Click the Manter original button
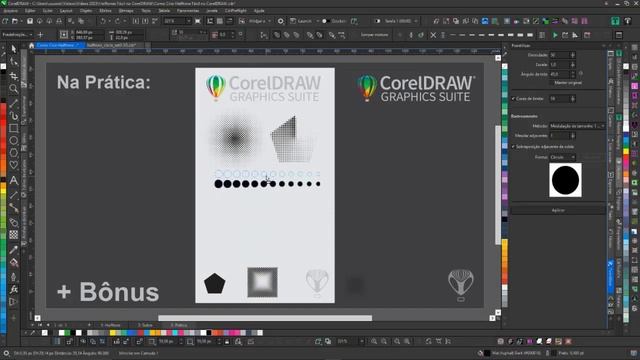Viewport: 640px width, 360px height. pos(568,83)
